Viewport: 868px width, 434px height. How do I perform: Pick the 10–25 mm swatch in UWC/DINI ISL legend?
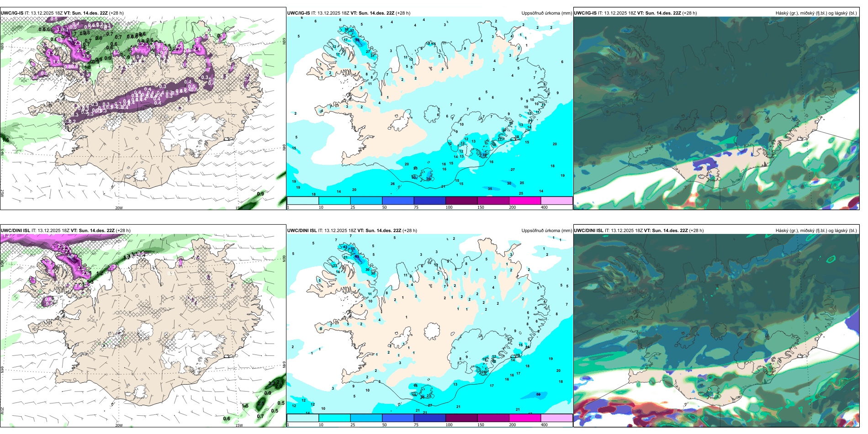coord(334,418)
